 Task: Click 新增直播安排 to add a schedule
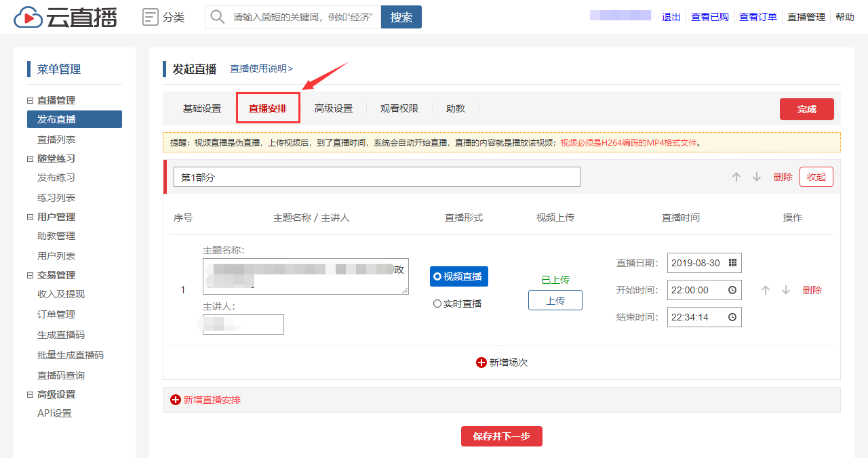206,400
